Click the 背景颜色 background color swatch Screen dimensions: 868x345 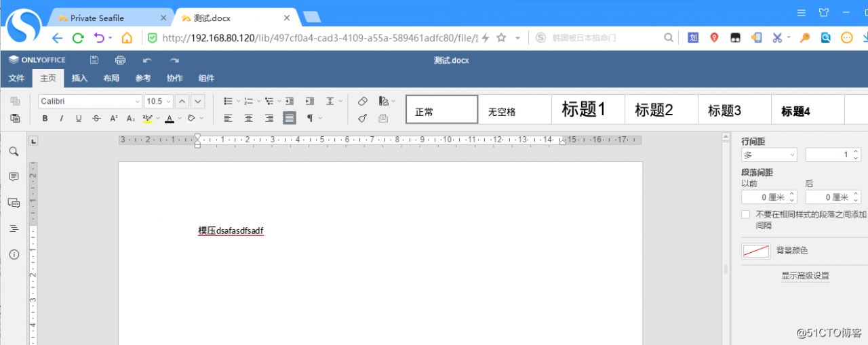[x=756, y=251]
